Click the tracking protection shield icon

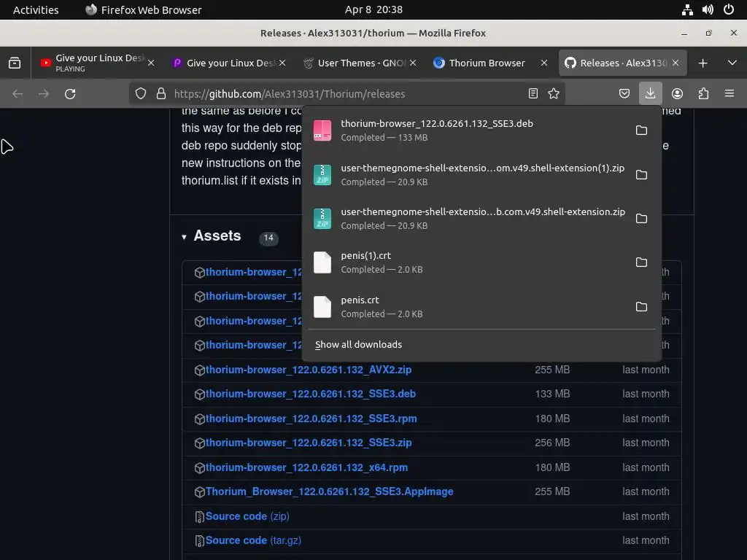click(141, 93)
